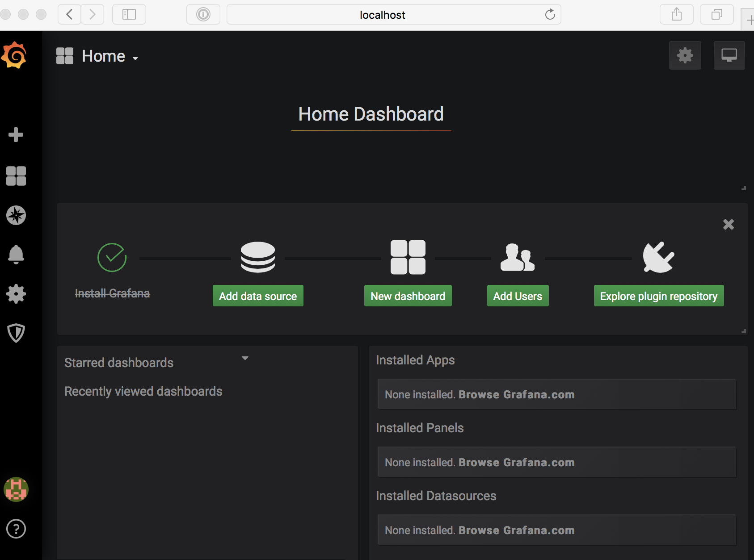Reload the page in Safari
754x560 pixels.
tap(550, 14)
